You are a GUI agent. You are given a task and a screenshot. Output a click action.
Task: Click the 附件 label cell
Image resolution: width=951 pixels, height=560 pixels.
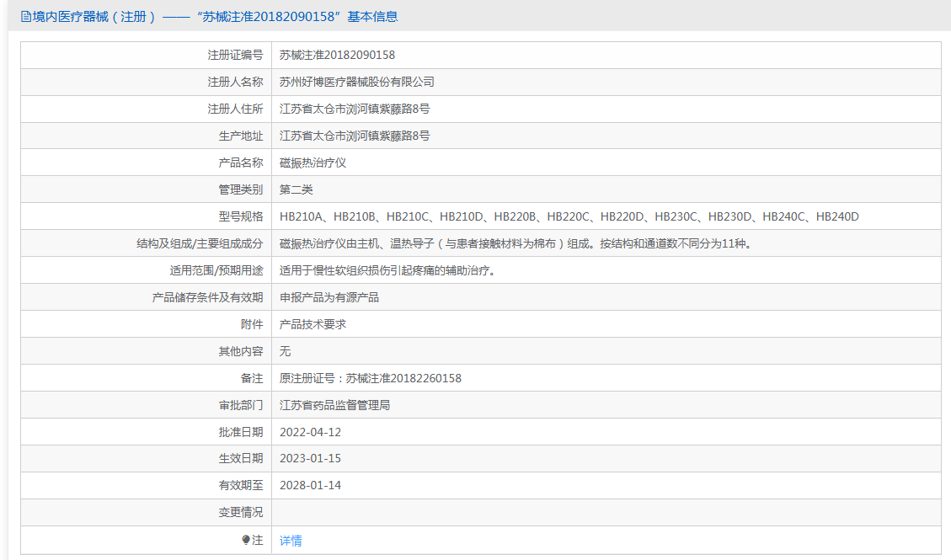(x=147, y=324)
